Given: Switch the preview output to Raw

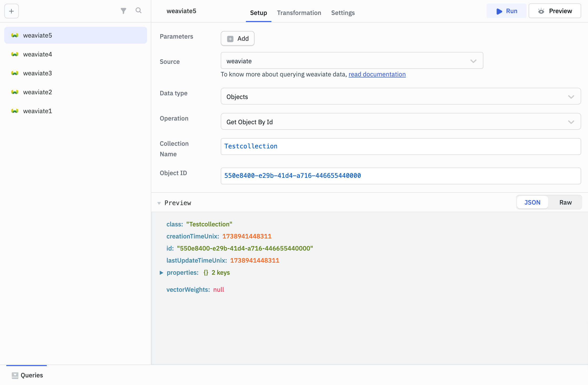Looking at the screenshot, I should [x=565, y=202].
